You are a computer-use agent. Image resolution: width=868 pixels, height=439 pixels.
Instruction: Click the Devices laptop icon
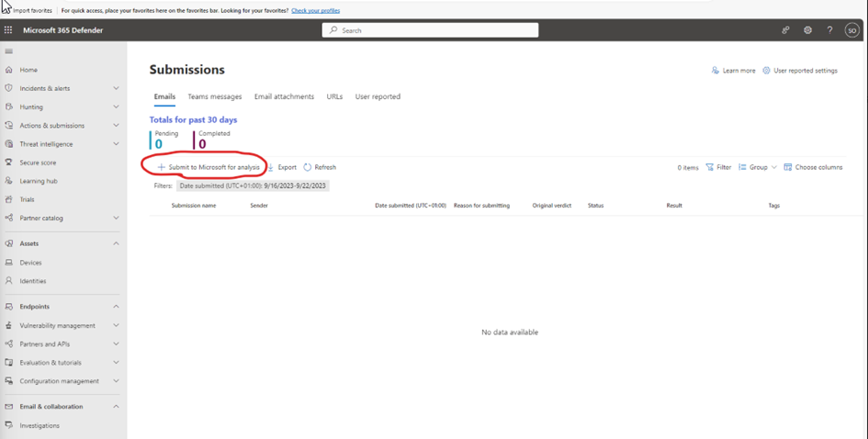[x=8, y=263]
